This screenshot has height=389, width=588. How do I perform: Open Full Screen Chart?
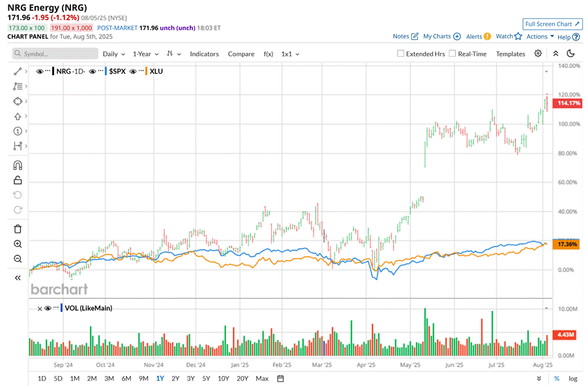click(552, 24)
